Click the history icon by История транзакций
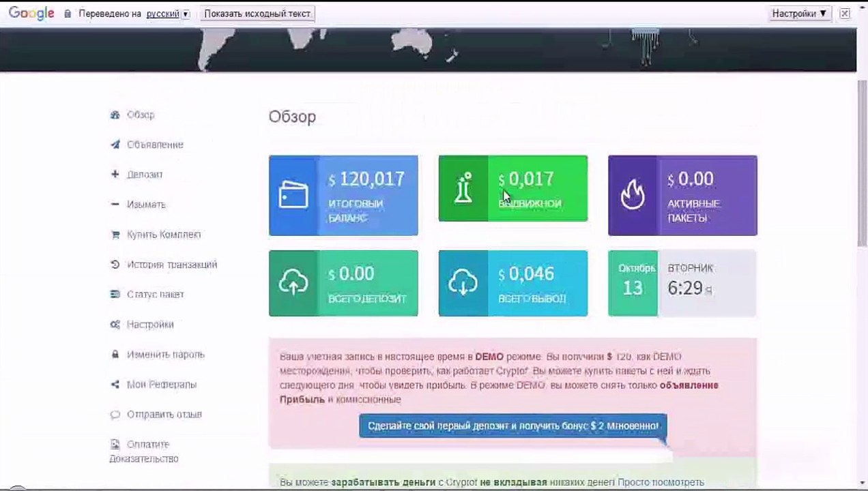This screenshot has height=491, width=868. pos(115,265)
